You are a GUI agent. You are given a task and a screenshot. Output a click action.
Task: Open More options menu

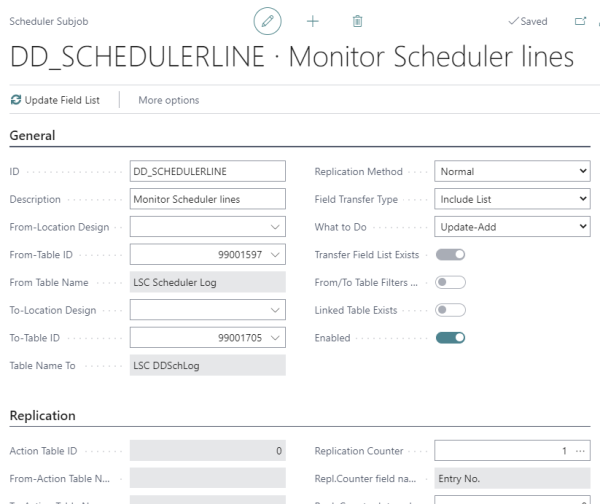[x=169, y=100]
